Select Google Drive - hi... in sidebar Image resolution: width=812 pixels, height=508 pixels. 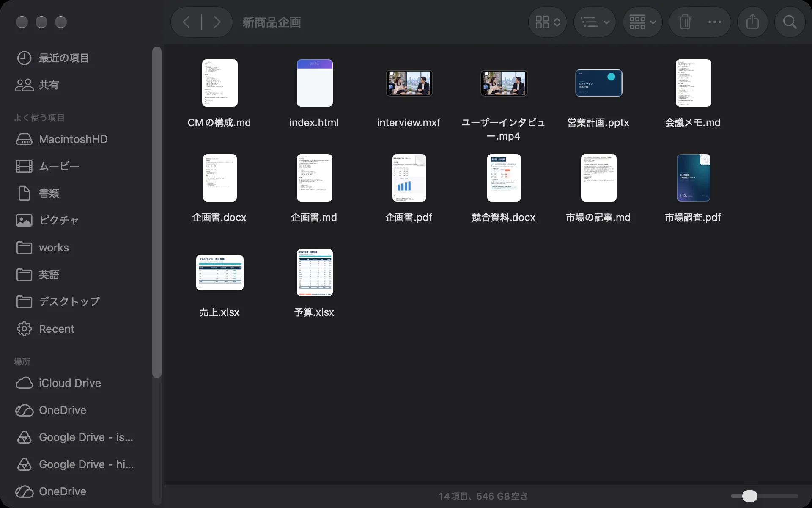click(76, 464)
